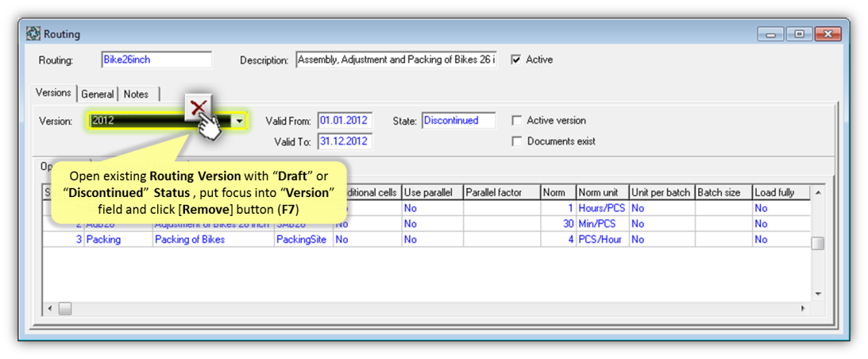Click the horizontal scrollbar thumb
Image resolution: width=868 pixels, height=359 pixels.
pyautogui.click(x=65, y=308)
